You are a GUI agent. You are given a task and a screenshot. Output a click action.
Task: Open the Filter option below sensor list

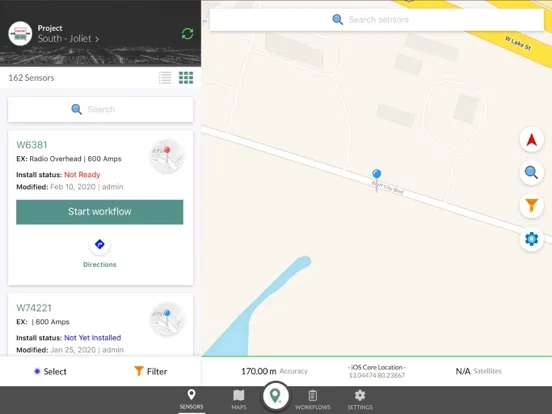tap(151, 371)
